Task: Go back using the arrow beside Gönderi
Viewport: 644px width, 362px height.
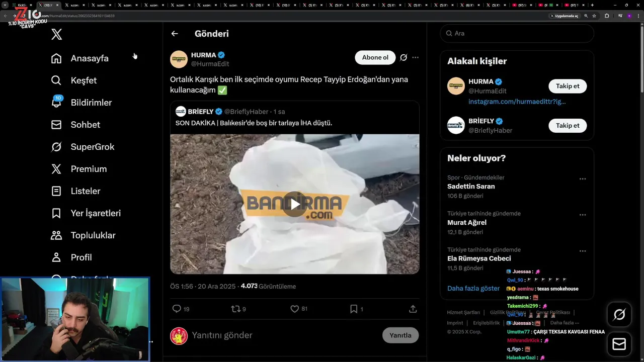Action: click(175, 34)
